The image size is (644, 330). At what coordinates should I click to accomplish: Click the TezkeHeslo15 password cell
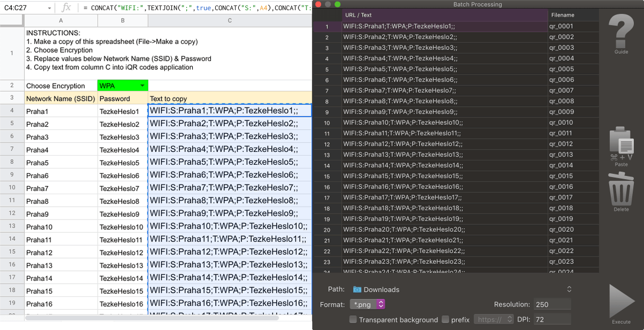pos(122,291)
